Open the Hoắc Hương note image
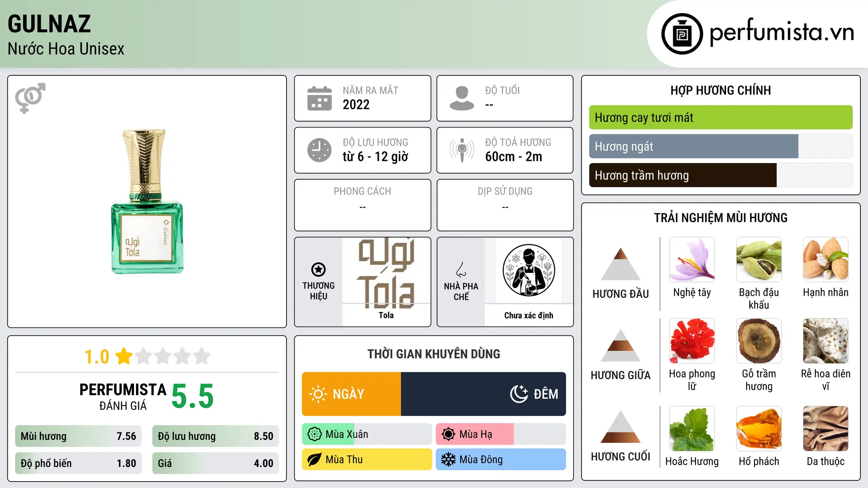This screenshot has height=488, width=868. point(692,429)
